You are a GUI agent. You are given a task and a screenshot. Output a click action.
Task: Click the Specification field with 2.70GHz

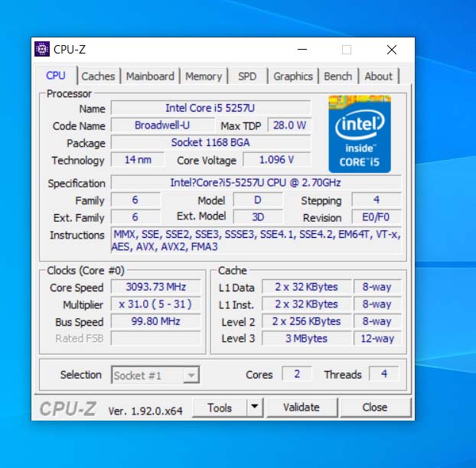coord(256,183)
